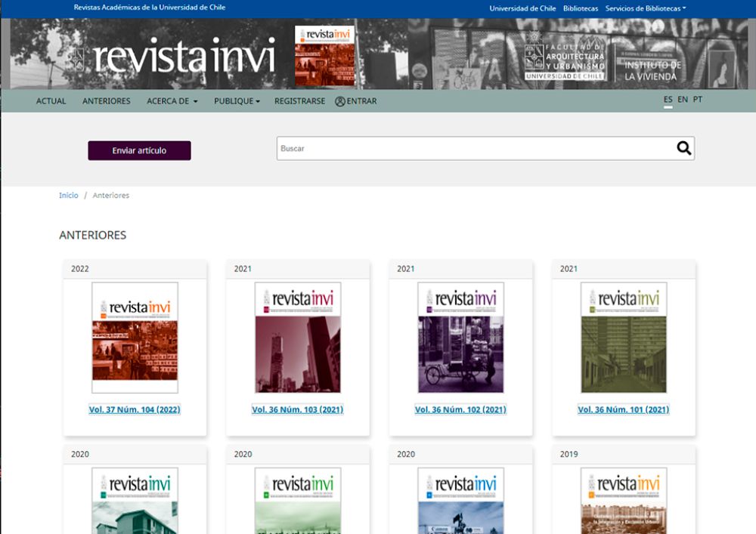Keep the ES language selected
The image size is (756, 534).
[x=668, y=98]
